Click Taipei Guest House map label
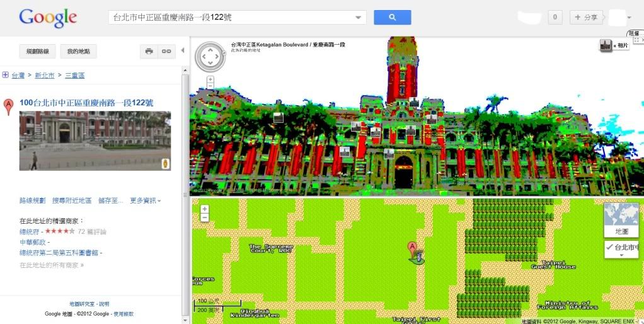 554,265
